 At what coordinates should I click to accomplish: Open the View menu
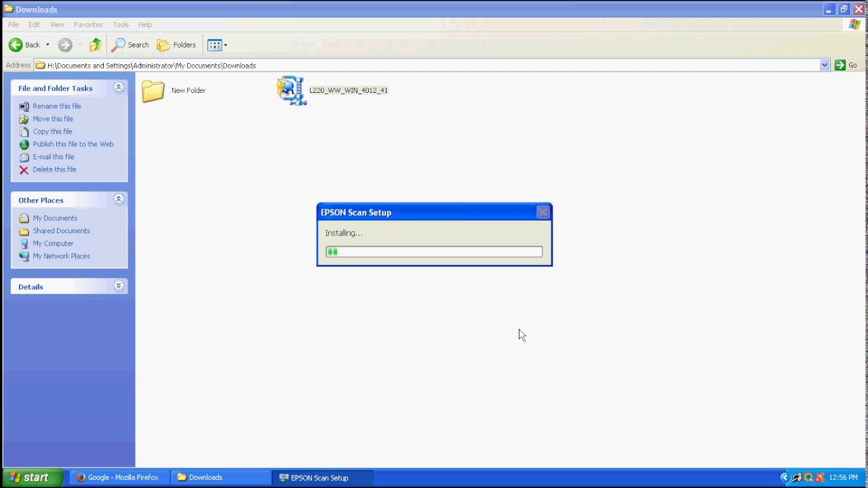pyautogui.click(x=57, y=24)
